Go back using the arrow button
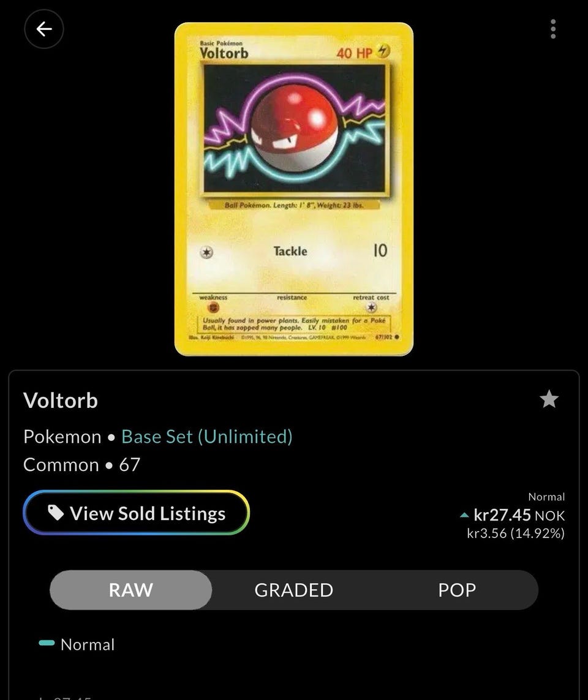 pos(43,29)
